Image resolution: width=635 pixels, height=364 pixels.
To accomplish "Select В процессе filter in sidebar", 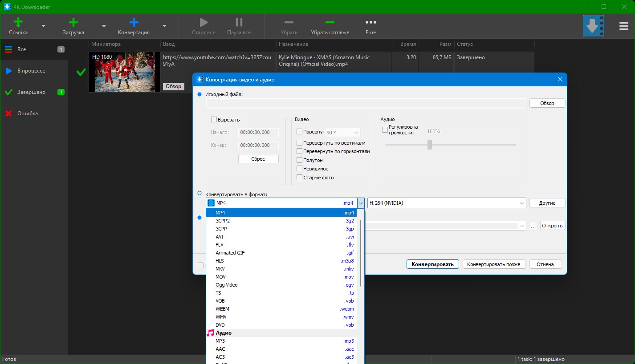I will (x=31, y=71).
